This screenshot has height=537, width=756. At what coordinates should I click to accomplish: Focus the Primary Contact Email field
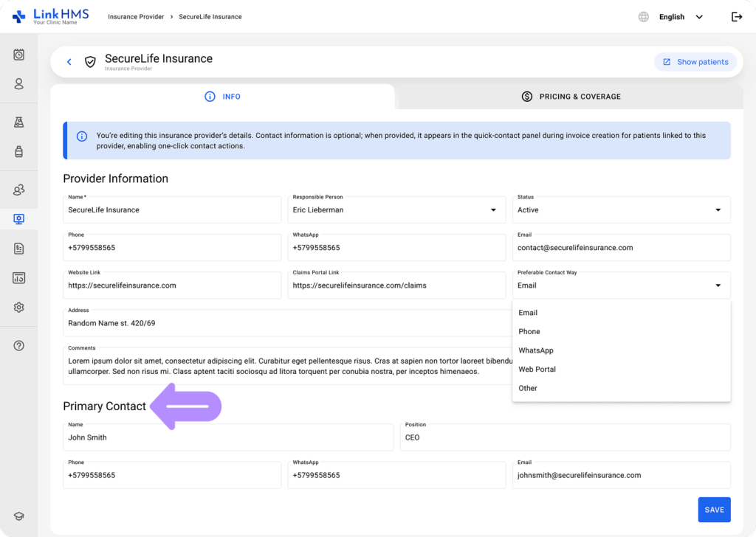point(621,475)
